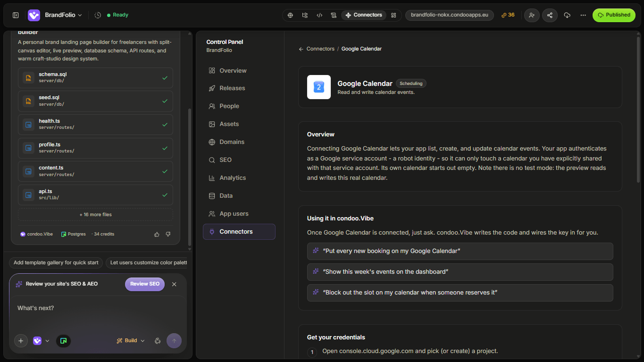The height and width of the screenshot is (362, 644).
Task: Open Domains in the Control Panel
Action: pos(239,142)
